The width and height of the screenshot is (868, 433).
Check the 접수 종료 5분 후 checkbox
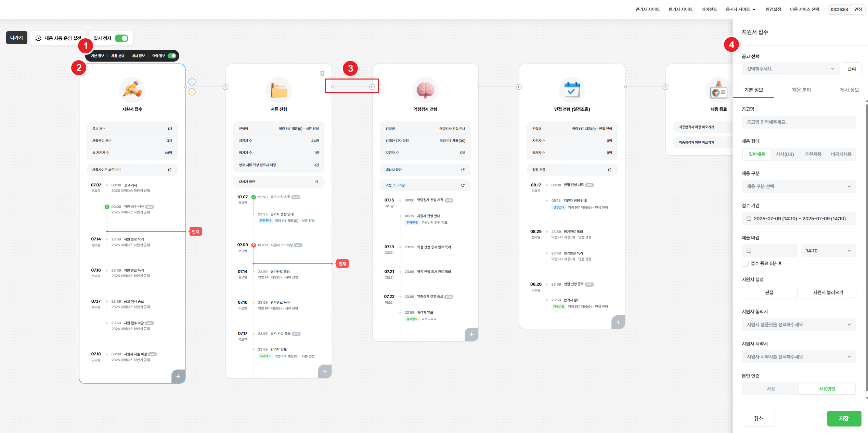tap(745, 263)
